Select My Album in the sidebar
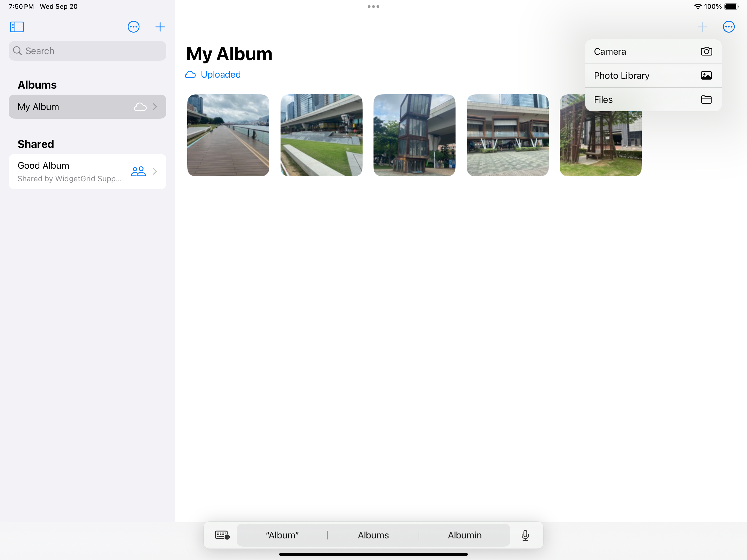The image size is (747, 560). click(87, 107)
